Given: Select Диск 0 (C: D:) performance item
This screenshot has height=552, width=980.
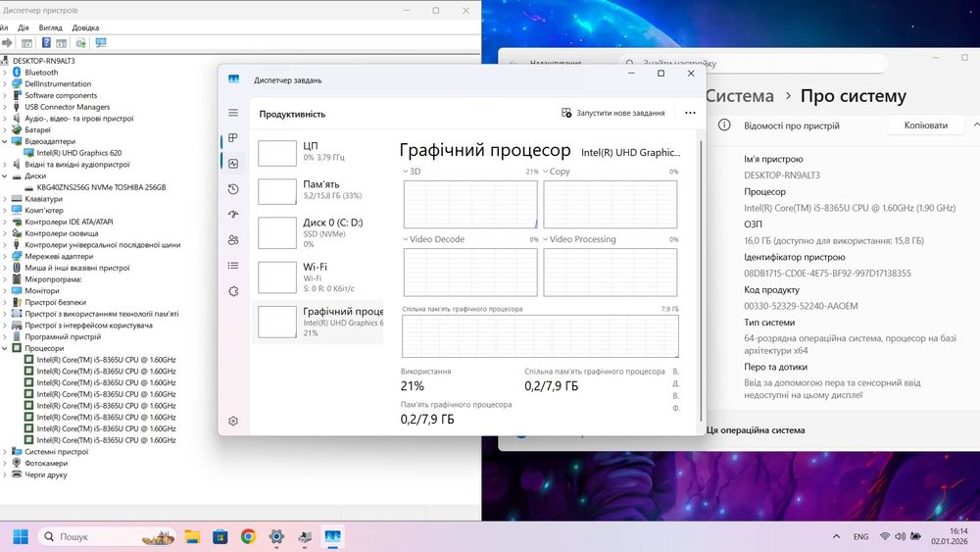Looking at the screenshot, I should [318, 232].
